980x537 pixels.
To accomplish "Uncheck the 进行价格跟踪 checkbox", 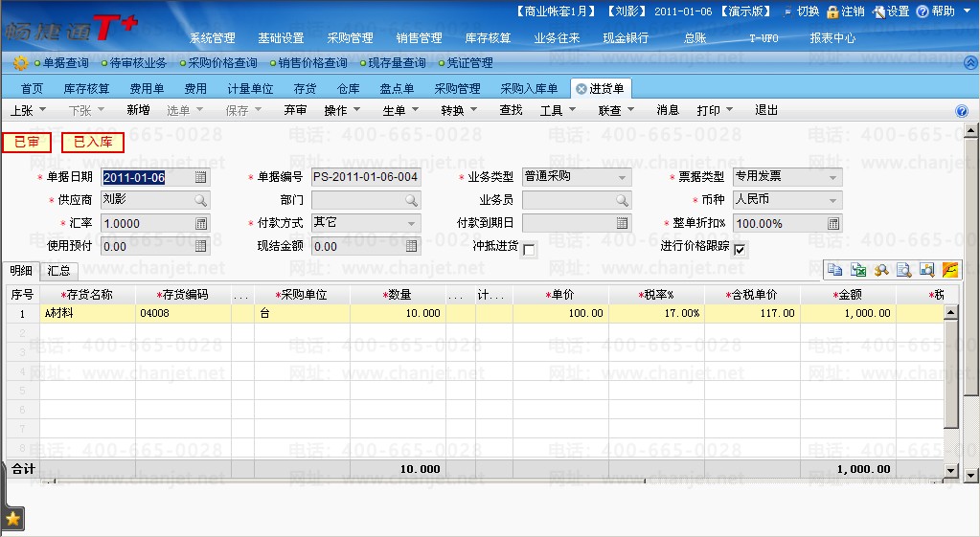I will 740,250.
